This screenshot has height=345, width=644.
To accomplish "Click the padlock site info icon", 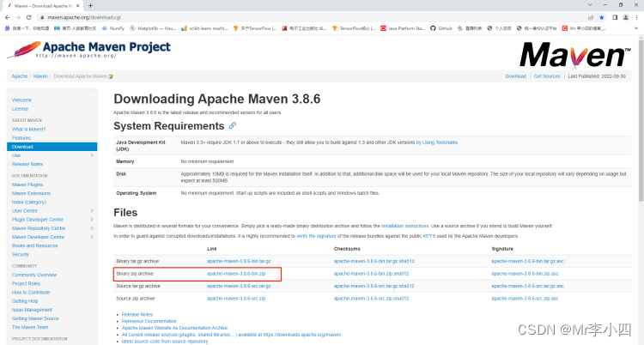I will (x=42, y=17).
